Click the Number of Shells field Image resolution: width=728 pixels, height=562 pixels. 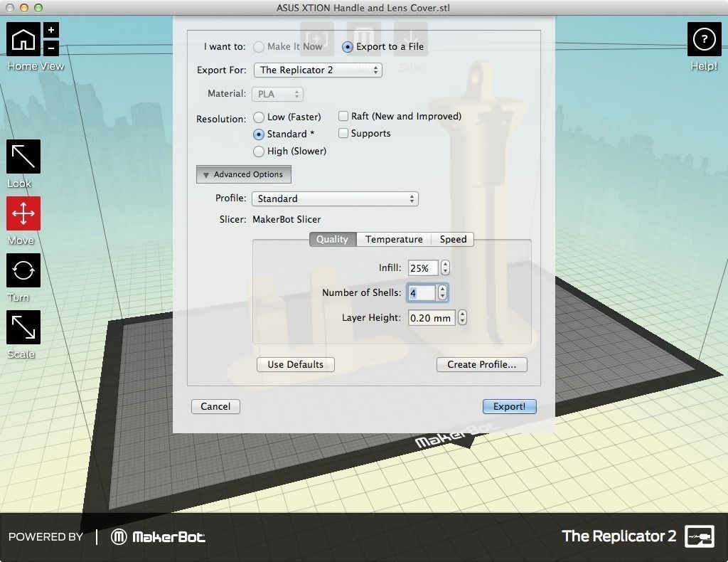coord(422,293)
